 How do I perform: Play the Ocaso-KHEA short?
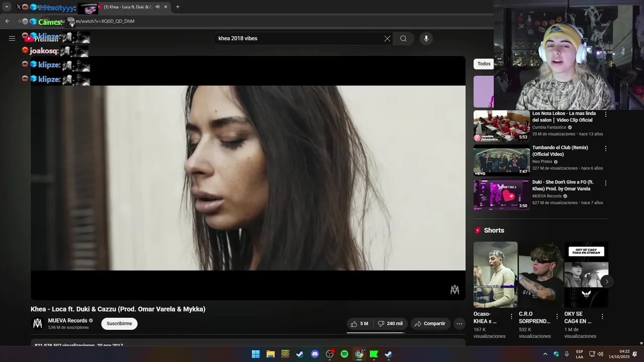[x=495, y=275]
